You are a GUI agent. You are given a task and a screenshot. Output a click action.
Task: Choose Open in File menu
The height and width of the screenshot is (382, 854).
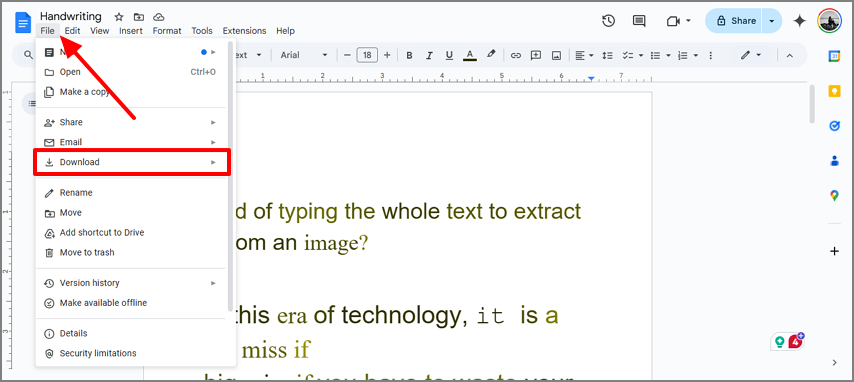tap(131, 72)
